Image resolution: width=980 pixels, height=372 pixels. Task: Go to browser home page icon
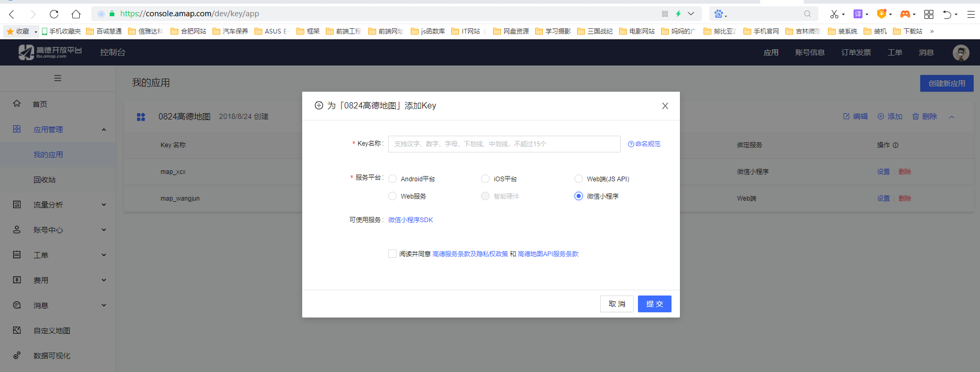76,14
